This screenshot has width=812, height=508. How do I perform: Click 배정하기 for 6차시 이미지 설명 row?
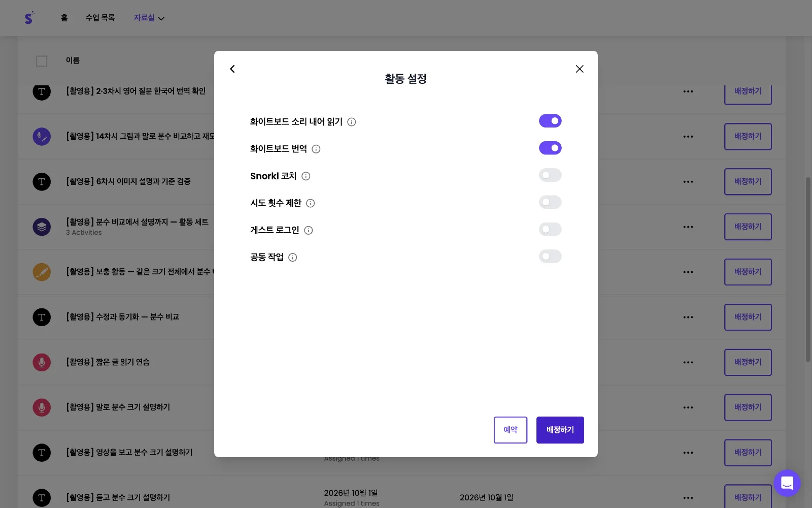pyautogui.click(x=748, y=182)
